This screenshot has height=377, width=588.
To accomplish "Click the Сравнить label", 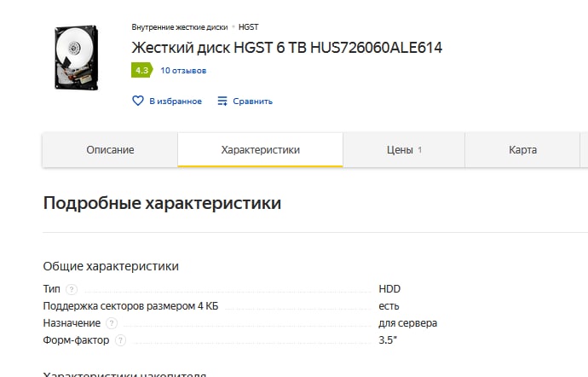I will click(252, 101).
